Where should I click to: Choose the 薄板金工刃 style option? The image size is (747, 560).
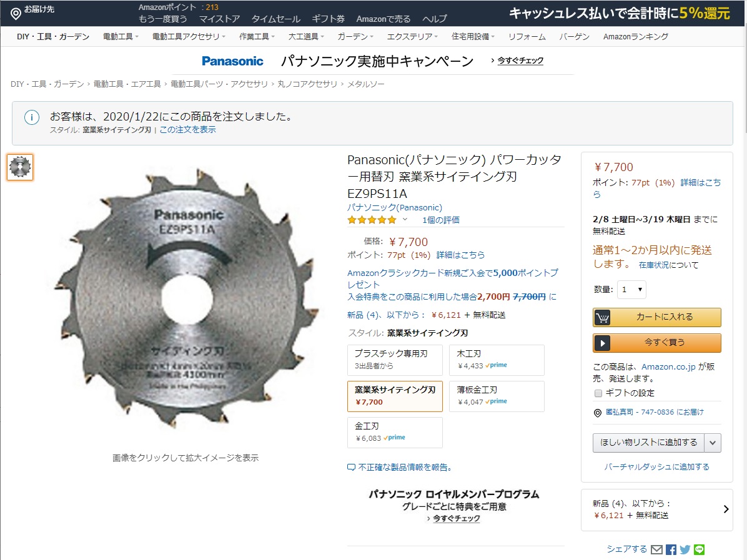(497, 396)
